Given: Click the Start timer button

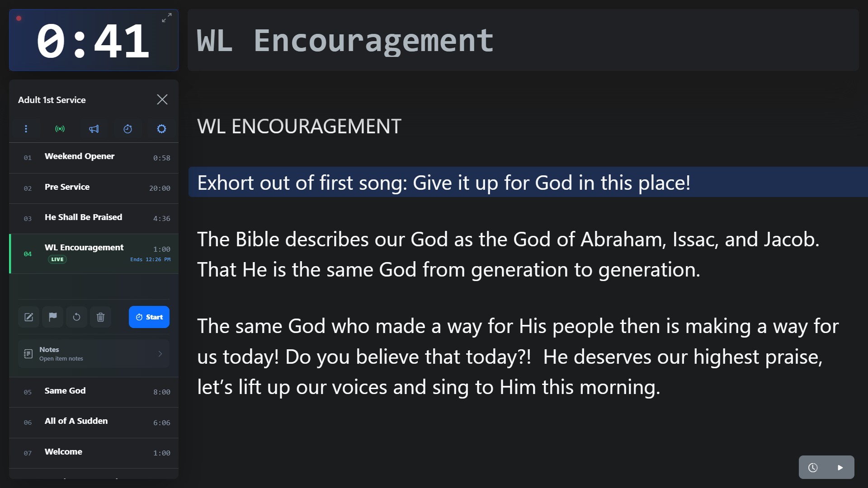Looking at the screenshot, I should click(x=149, y=317).
